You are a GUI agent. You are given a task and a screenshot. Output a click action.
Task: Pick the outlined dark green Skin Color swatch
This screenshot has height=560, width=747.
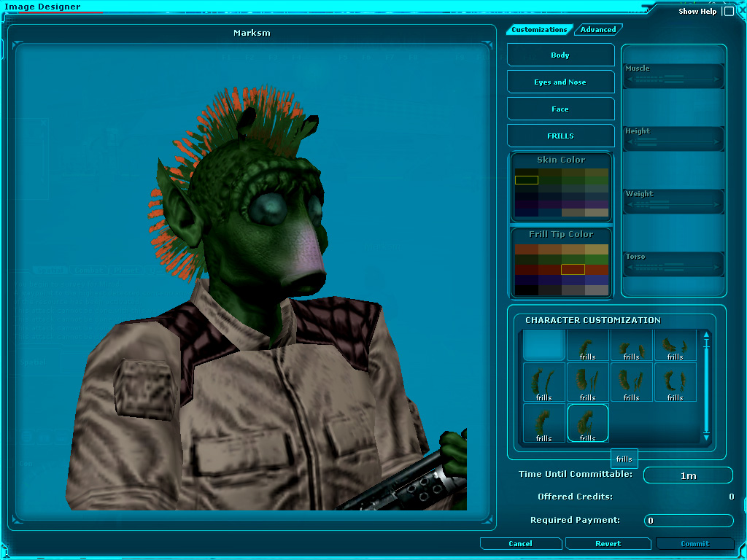[x=527, y=180]
